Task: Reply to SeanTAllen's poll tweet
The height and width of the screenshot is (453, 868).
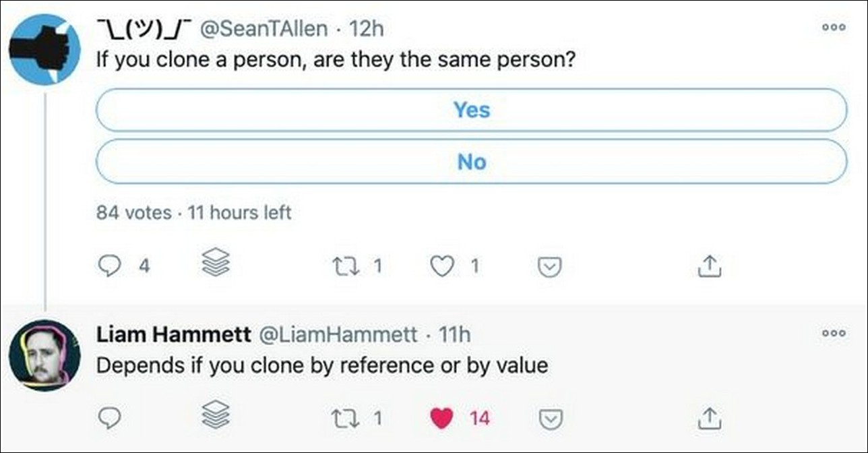Action: [109, 267]
